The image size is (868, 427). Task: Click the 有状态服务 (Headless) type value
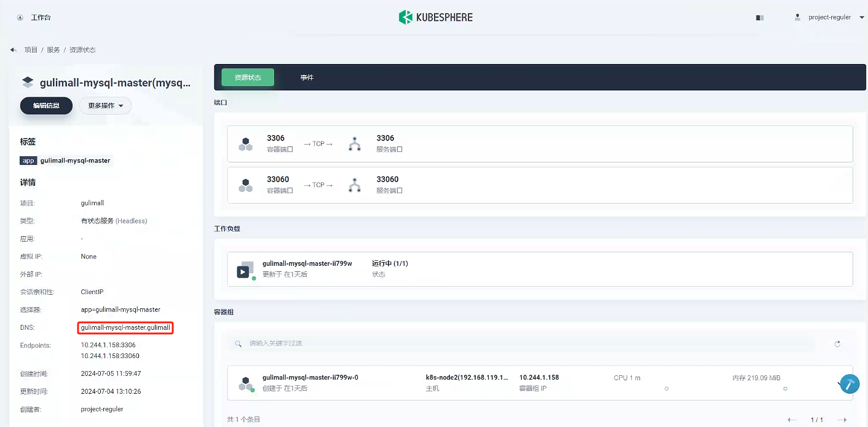click(x=114, y=221)
